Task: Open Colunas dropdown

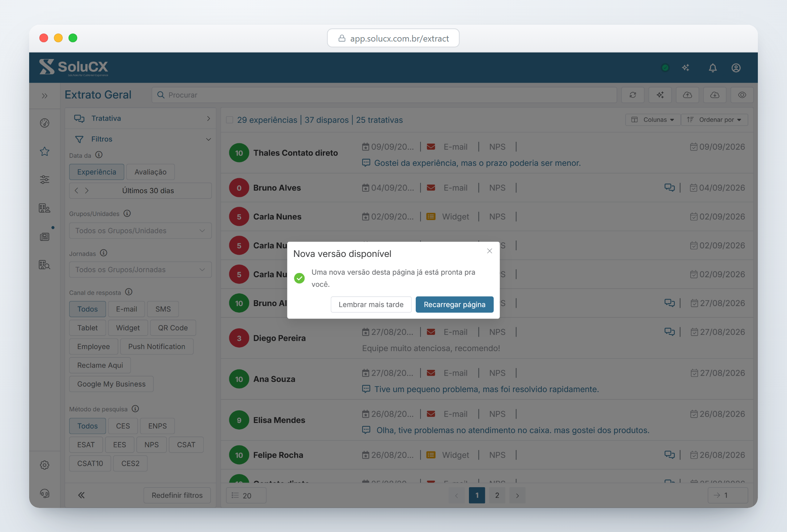Action: coord(653,120)
